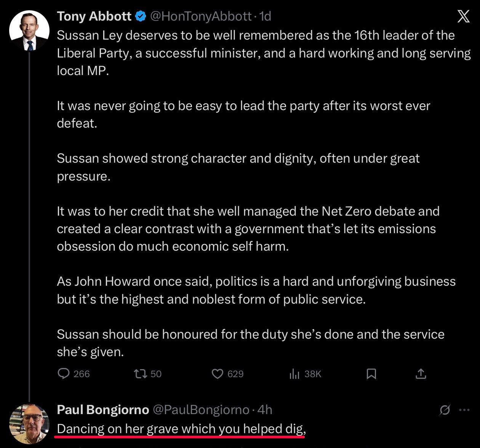Image resolution: width=480 pixels, height=448 pixels.
Task: Like Tony Abbott's post
Action: tap(218, 374)
